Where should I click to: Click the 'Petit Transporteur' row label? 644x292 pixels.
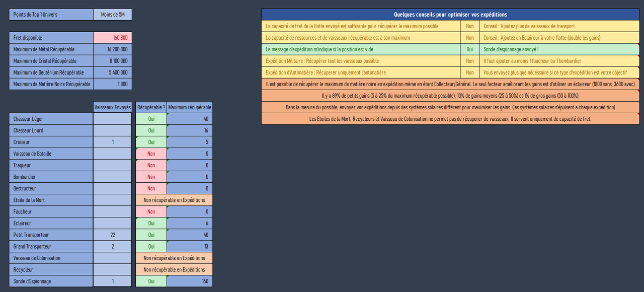click(x=51, y=235)
